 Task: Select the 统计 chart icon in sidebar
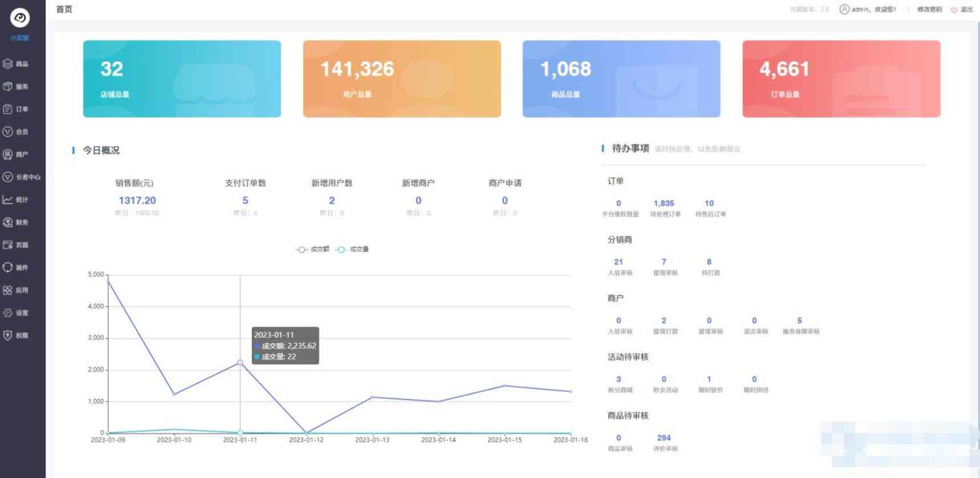tap(8, 199)
